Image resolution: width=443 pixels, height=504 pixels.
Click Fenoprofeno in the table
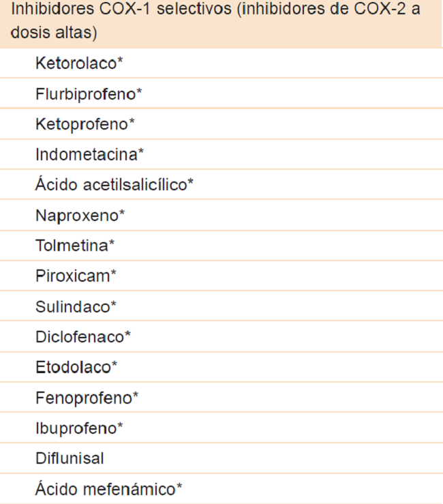coord(84,397)
